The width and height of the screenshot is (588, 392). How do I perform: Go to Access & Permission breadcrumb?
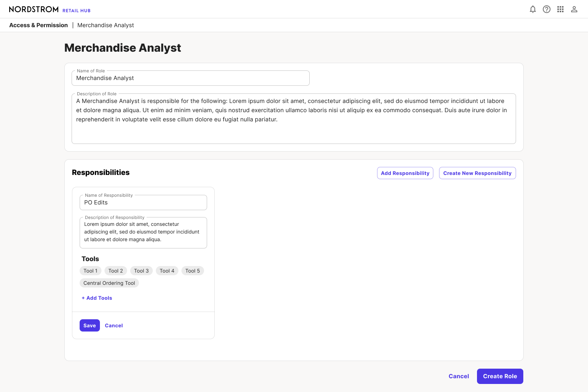pos(38,25)
